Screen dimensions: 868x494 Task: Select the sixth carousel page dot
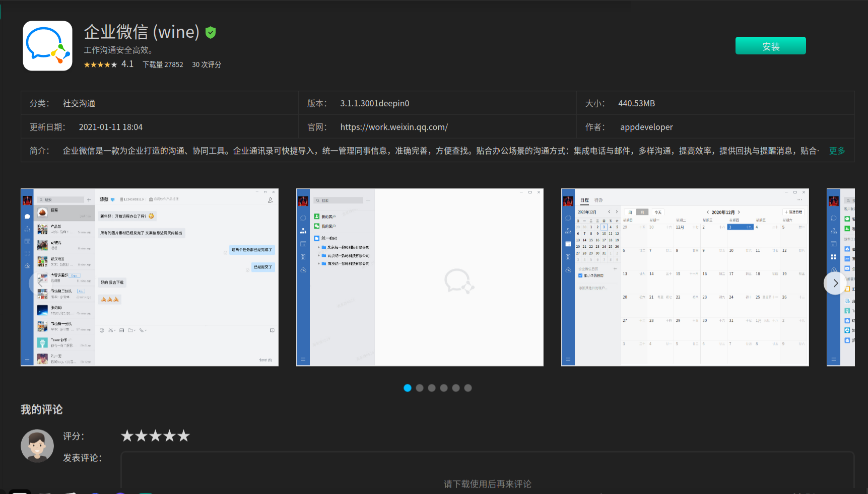(x=468, y=388)
